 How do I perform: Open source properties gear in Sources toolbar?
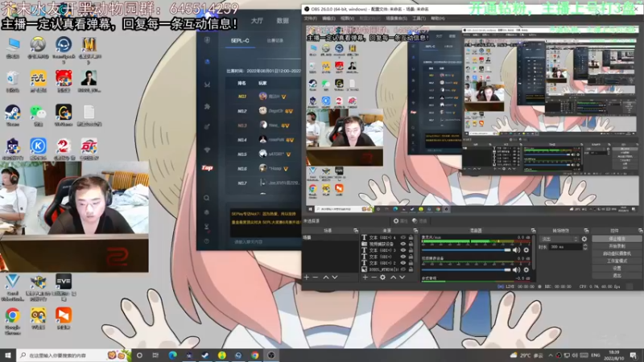(x=383, y=278)
